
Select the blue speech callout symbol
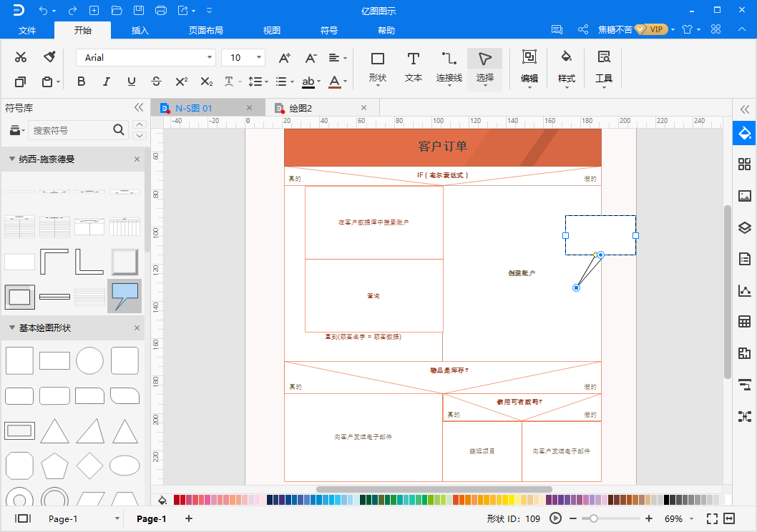[124, 296]
